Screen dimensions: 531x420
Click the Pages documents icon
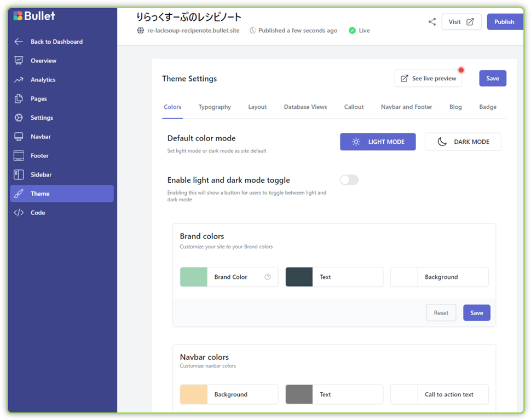pyautogui.click(x=19, y=98)
